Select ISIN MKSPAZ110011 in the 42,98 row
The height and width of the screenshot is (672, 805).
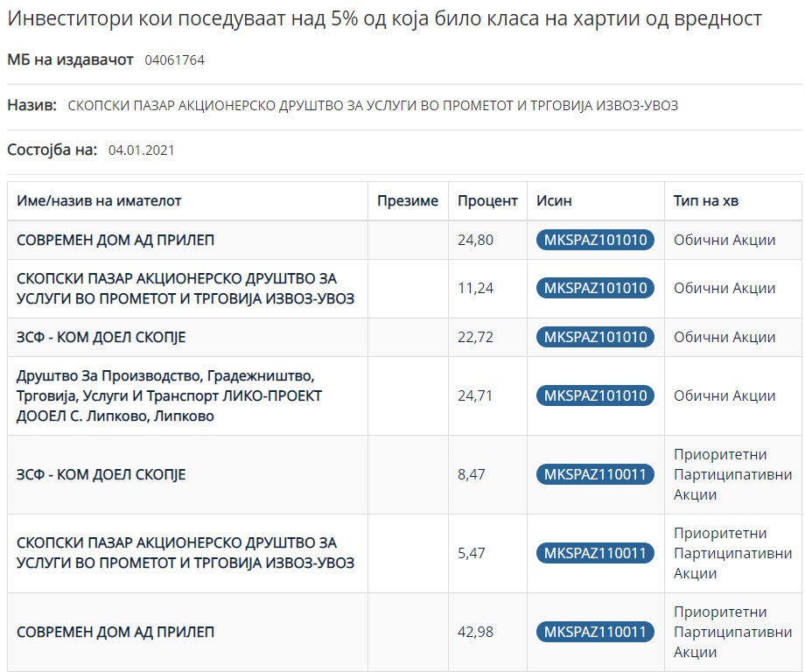coord(595,632)
